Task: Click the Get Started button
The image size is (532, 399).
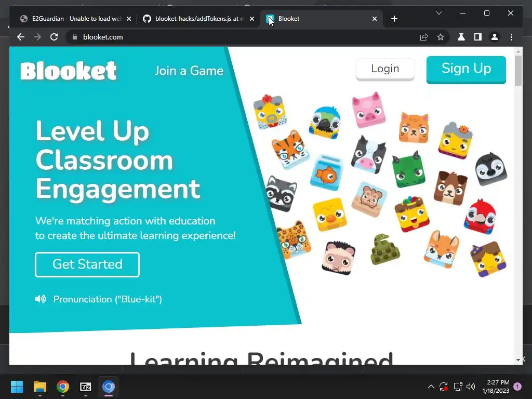Action: 87,264
